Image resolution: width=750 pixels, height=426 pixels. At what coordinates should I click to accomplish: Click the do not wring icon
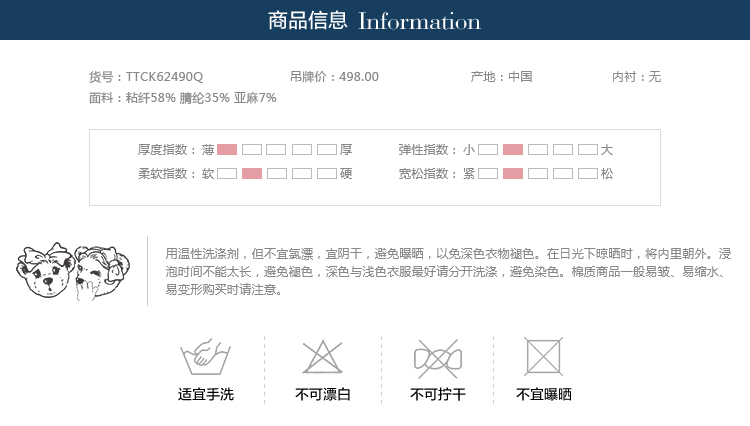(x=438, y=357)
